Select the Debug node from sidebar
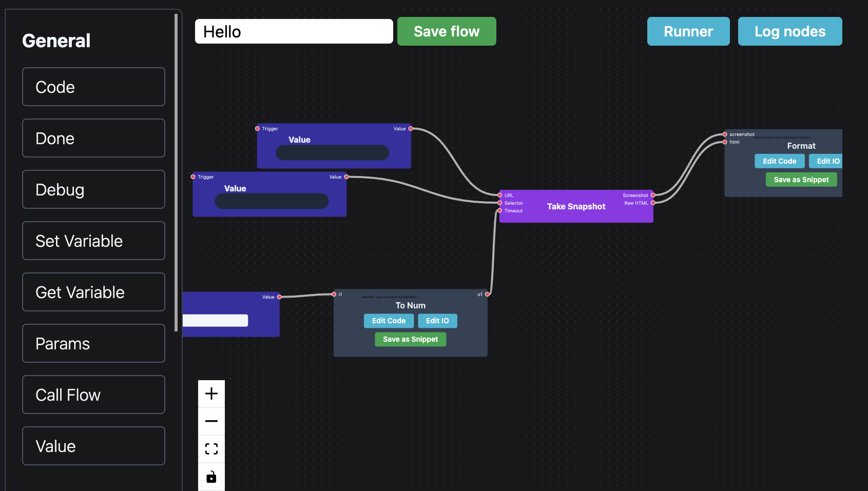This screenshot has width=868, height=491. tap(93, 189)
